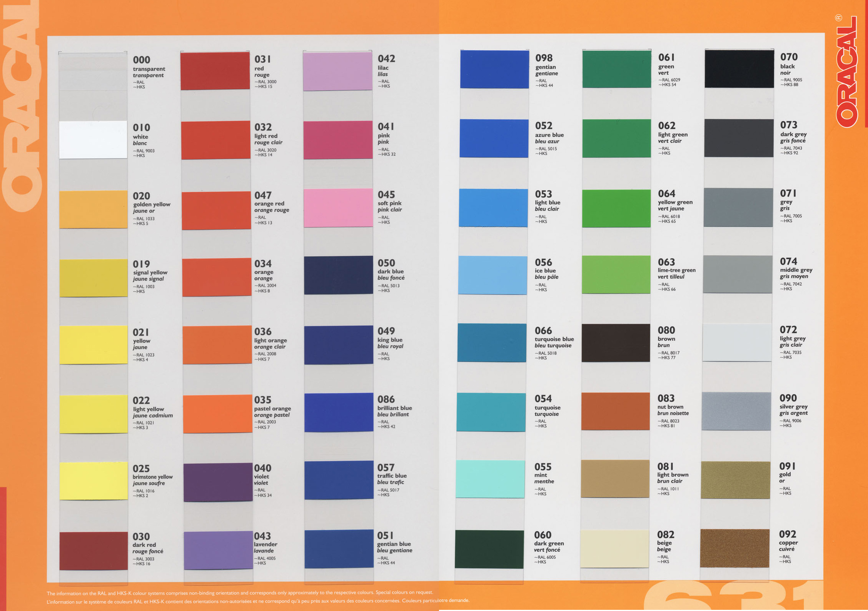The image size is (868, 611).
Task: Select the 040 violet swatch
Action: (x=218, y=482)
